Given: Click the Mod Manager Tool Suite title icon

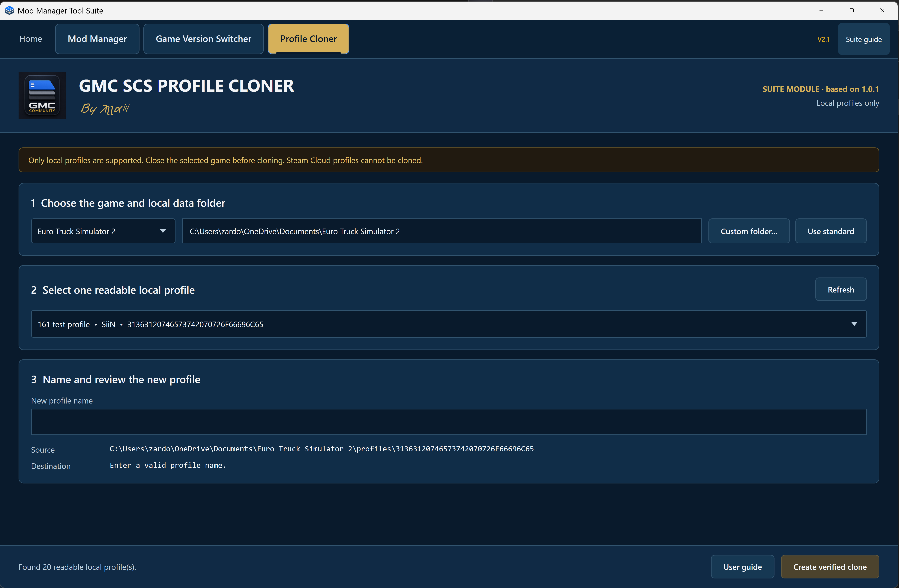Looking at the screenshot, I should (9, 10).
